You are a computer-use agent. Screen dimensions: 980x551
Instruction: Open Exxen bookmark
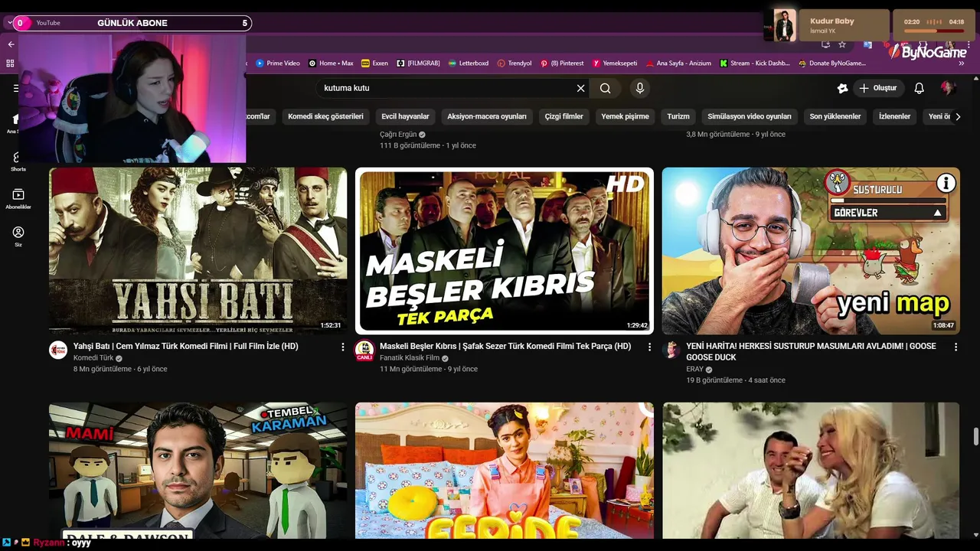[x=375, y=64]
